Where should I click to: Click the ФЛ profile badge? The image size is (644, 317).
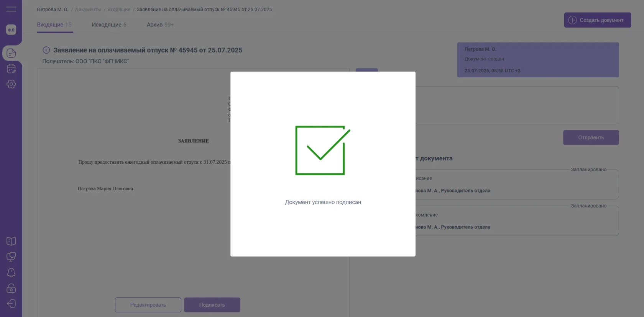tap(11, 30)
